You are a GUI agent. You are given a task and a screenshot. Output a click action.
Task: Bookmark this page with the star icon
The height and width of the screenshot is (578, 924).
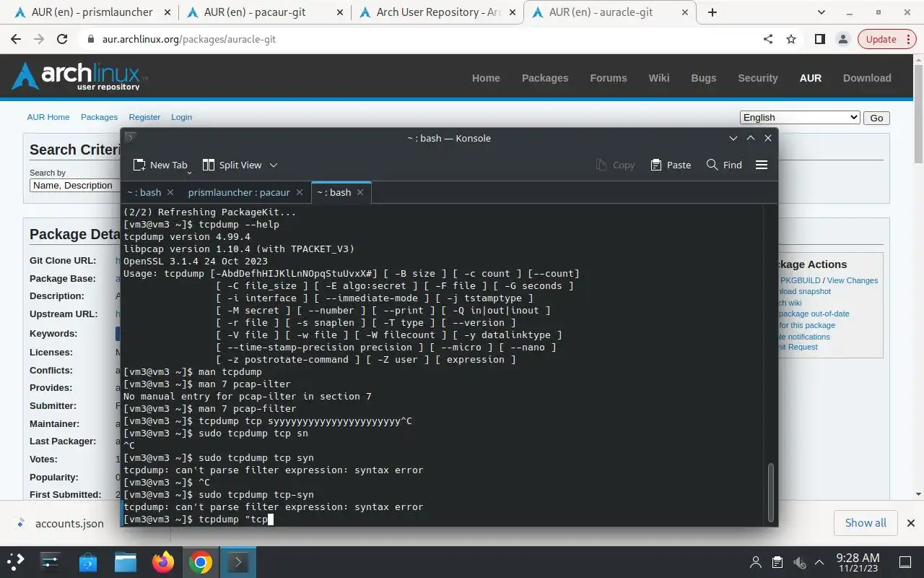point(791,39)
